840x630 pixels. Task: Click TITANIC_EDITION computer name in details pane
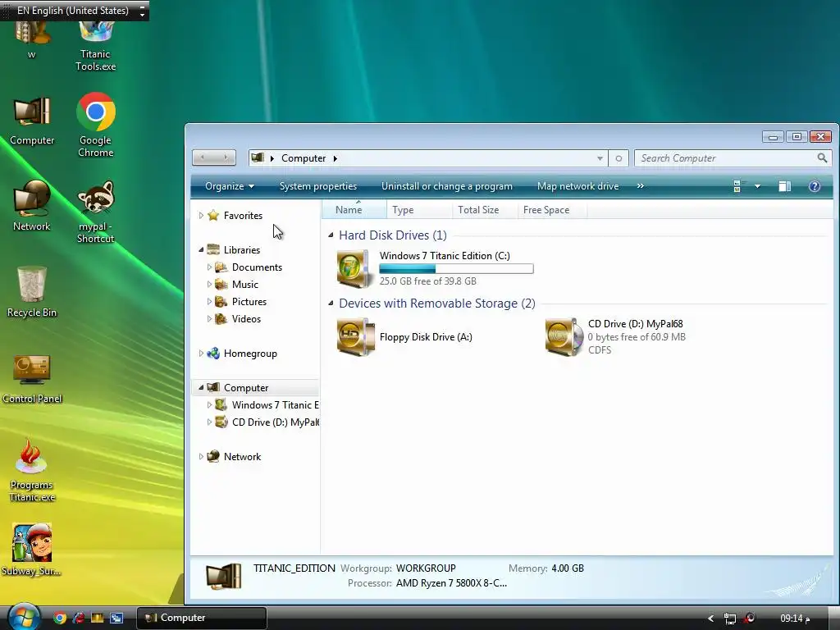pyautogui.click(x=294, y=568)
